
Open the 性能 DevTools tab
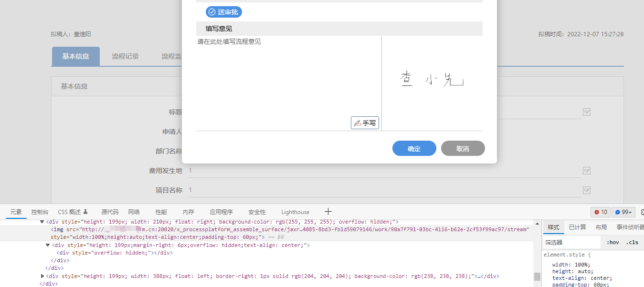pyautogui.click(x=161, y=212)
